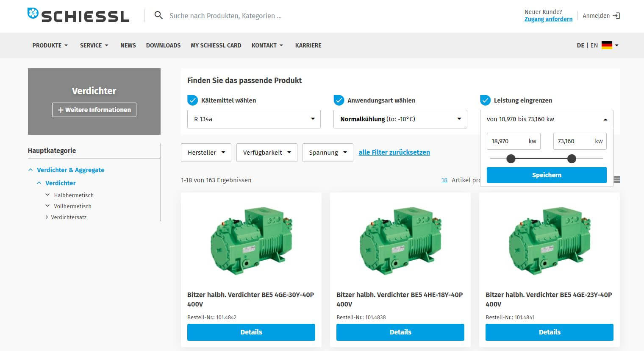Click the login arrow icon beside Anmelden
This screenshot has width=644, height=351.
click(x=616, y=16)
